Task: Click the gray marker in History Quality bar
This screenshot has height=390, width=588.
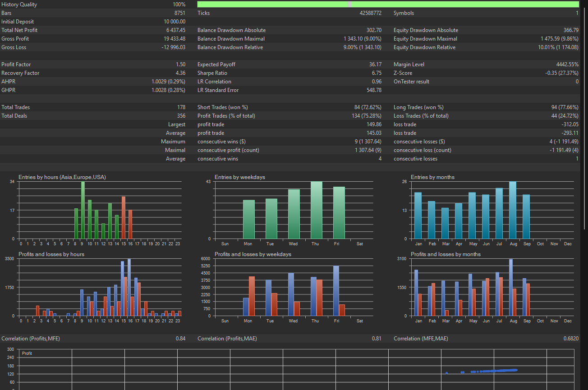Action: [349, 4]
